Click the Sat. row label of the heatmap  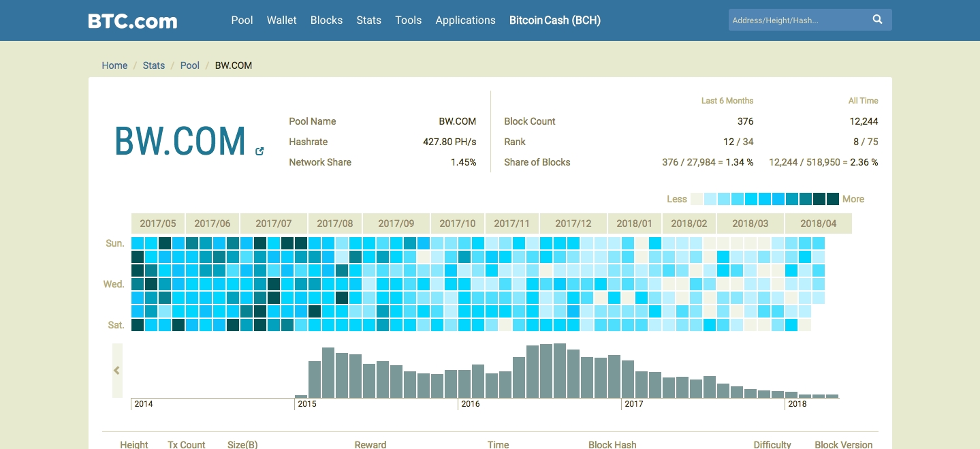click(116, 325)
